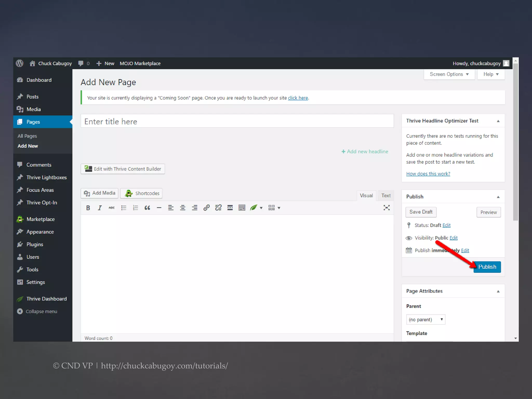Toggle italic formatting

tap(100, 208)
